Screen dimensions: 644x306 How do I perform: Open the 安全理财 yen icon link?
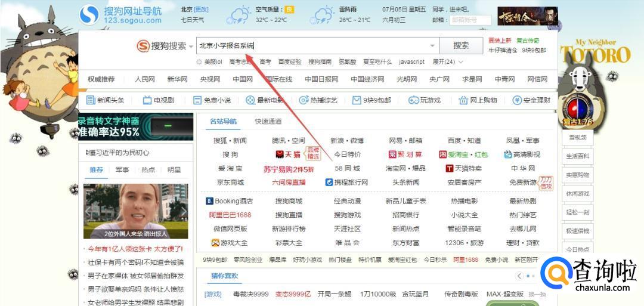coord(517,100)
